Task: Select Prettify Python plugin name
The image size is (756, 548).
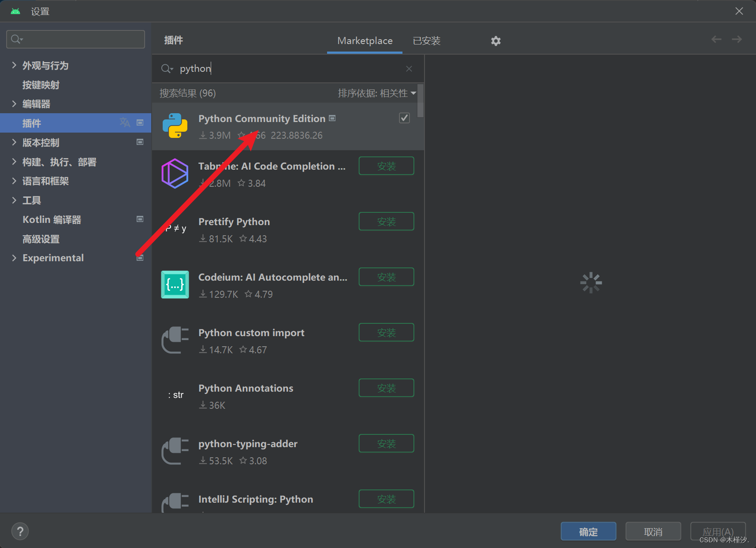Action: (234, 222)
